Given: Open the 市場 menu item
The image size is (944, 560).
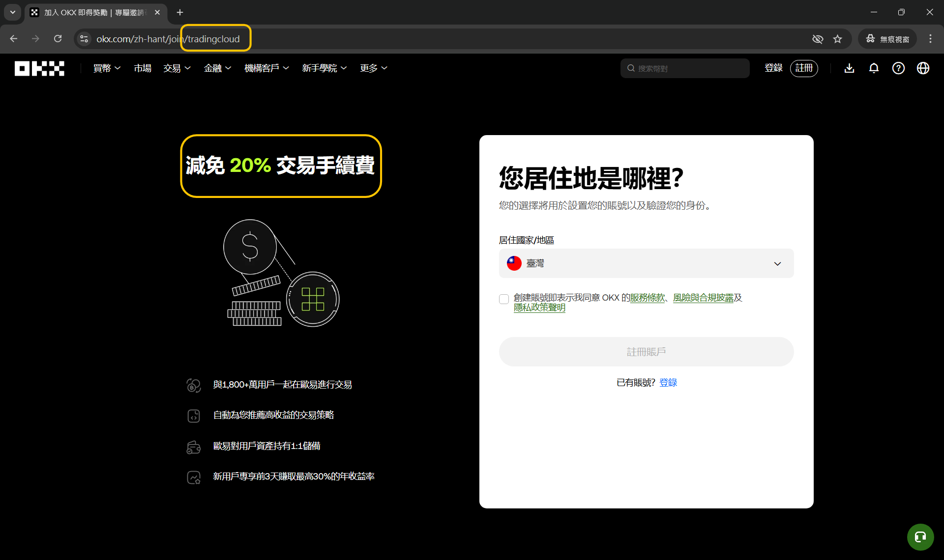Looking at the screenshot, I should [x=143, y=68].
